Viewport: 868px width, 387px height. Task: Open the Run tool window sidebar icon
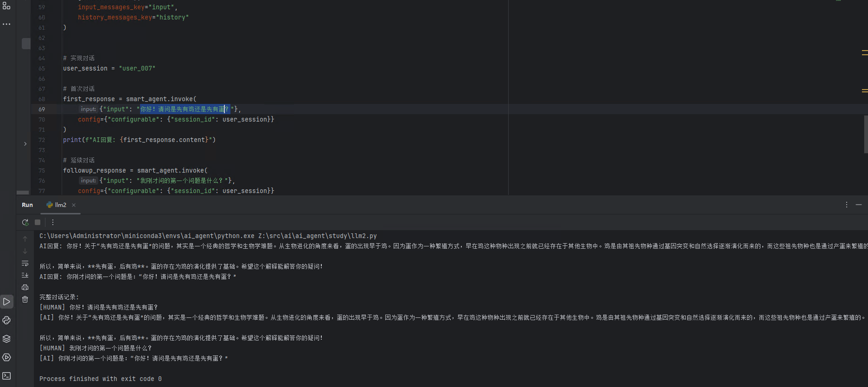click(6, 302)
